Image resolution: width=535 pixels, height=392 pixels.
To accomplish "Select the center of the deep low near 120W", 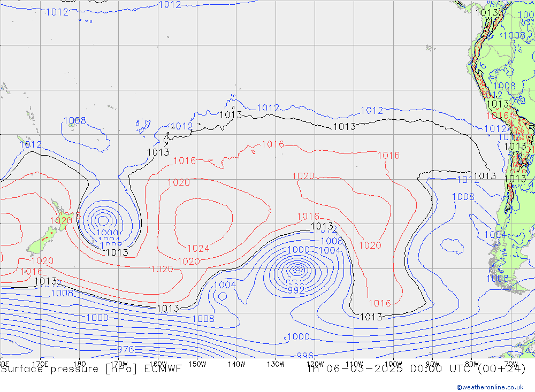I will click(296, 268).
